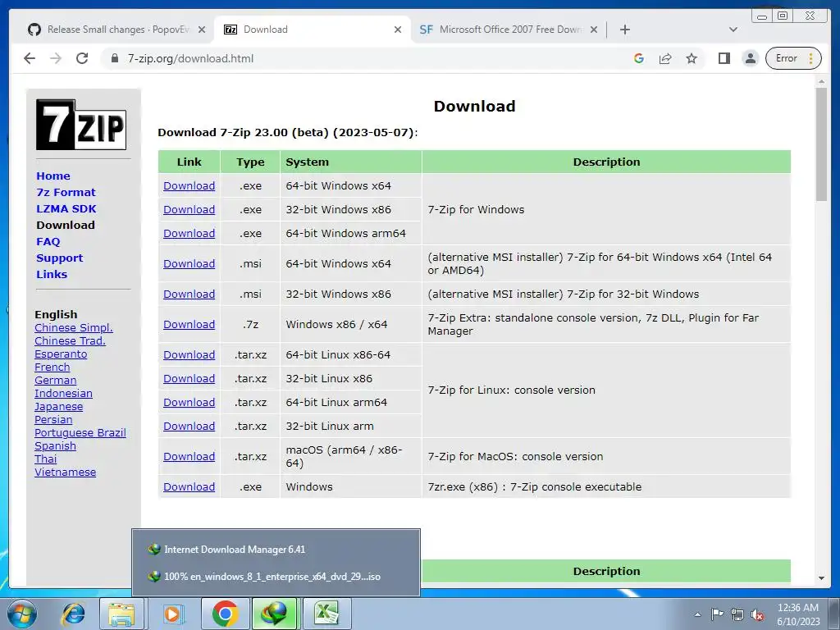This screenshot has height=630, width=840.
Task: Open Windows Media Player from taskbar
Action: (172, 614)
